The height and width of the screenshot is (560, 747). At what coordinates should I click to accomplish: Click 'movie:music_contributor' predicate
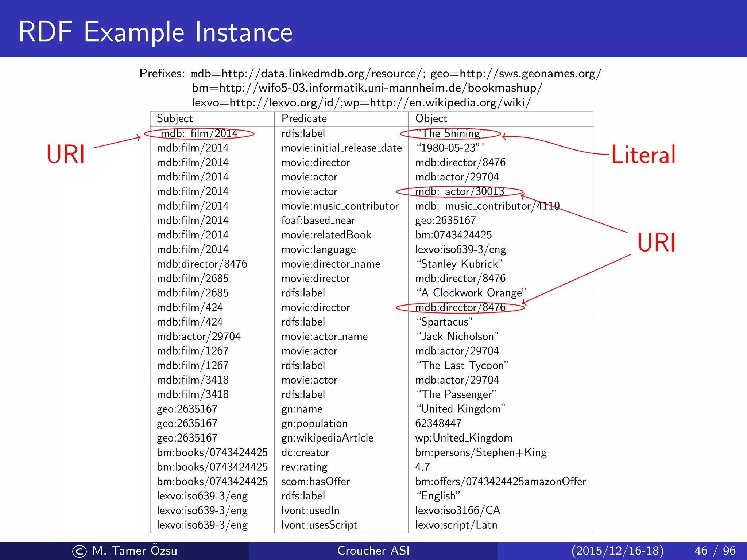click(340, 206)
